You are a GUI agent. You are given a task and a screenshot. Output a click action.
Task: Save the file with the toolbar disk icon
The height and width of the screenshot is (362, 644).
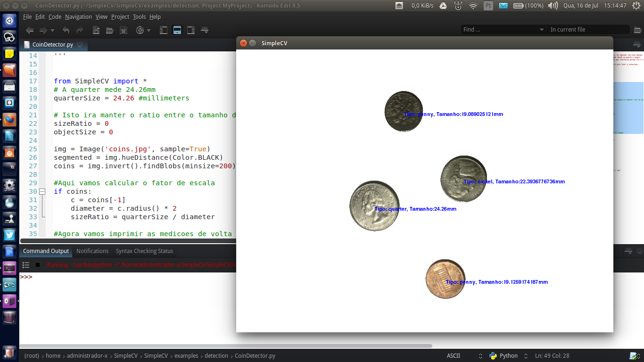pyautogui.click(x=124, y=30)
